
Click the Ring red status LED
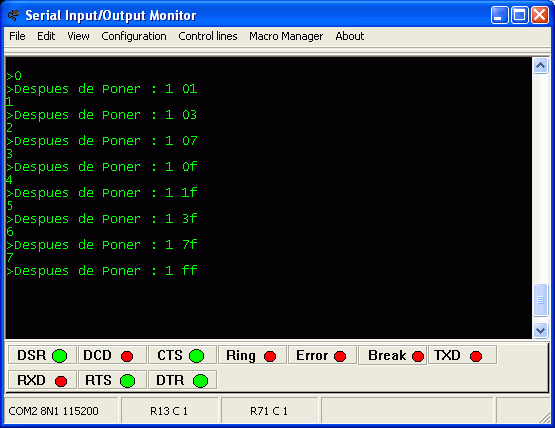pyautogui.click(x=270, y=356)
